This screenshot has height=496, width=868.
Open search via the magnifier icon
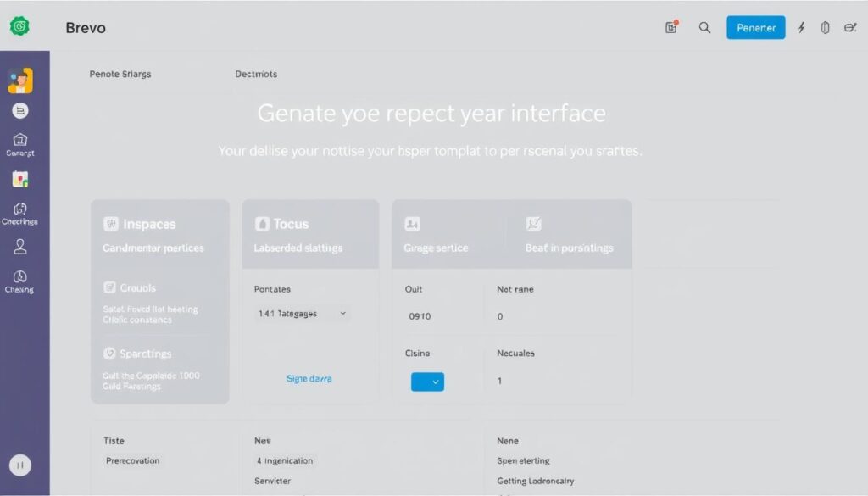tap(704, 28)
